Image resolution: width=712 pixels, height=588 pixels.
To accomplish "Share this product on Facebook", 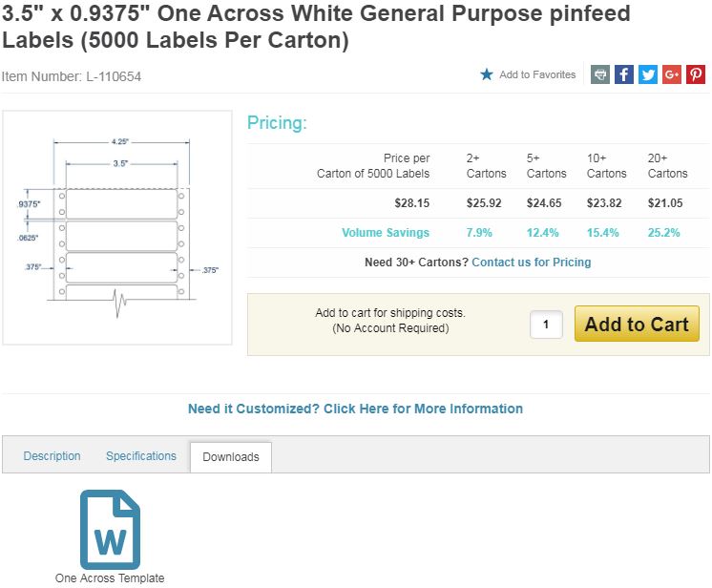I will tap(624, 74).
